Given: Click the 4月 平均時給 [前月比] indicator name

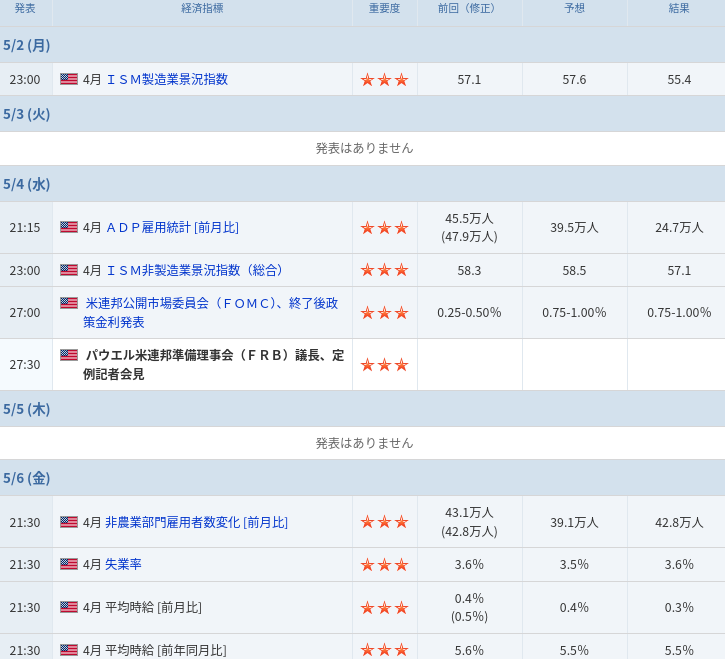Looking at the screenshot, I should point(142,607).
